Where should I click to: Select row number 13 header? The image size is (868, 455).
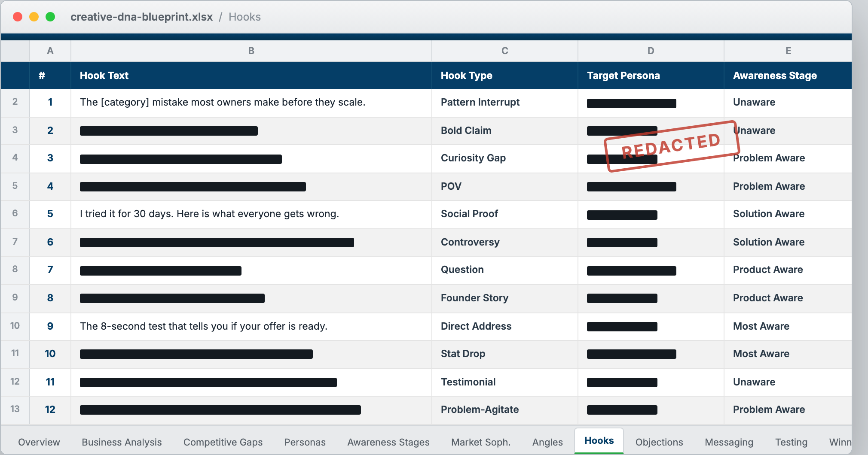(15, 409)
